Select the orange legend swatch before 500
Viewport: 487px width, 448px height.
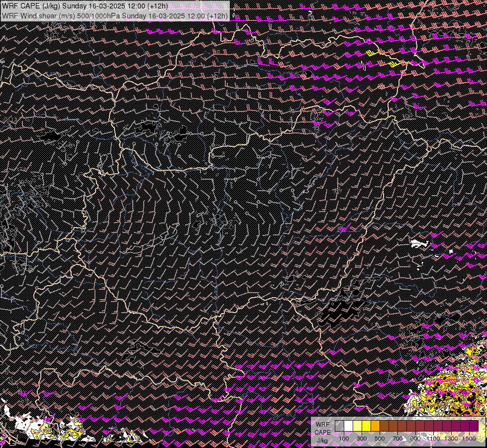pos(375,426)
